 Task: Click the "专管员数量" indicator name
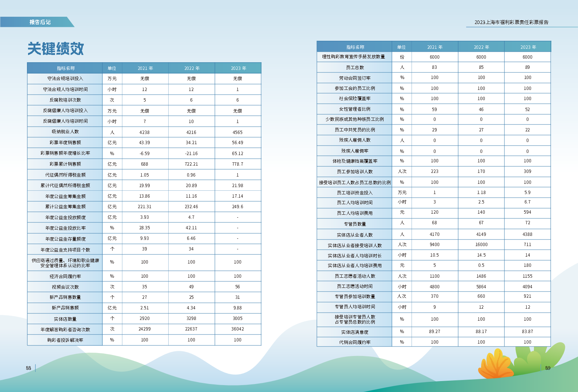[355, 224]
